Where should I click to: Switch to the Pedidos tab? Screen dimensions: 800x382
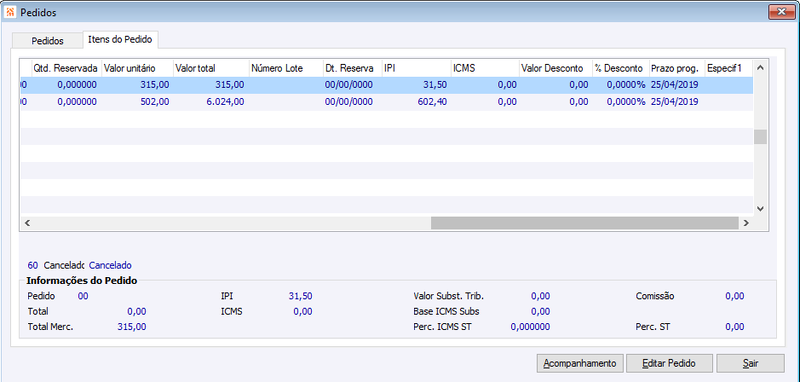pos(47,41)
